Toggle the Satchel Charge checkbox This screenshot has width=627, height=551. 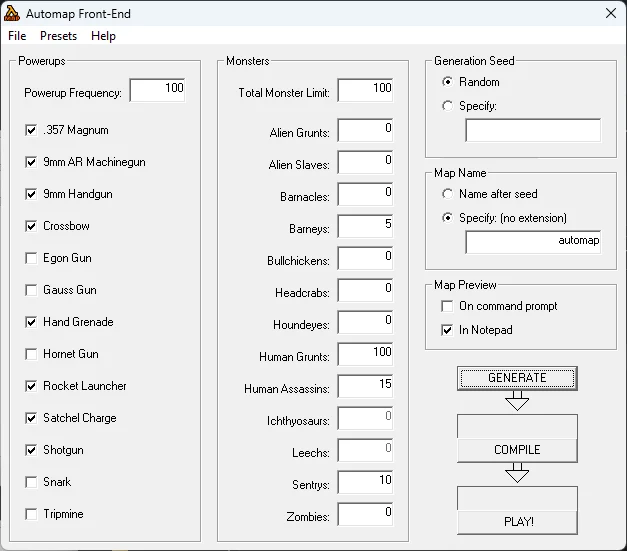point(31,418)
